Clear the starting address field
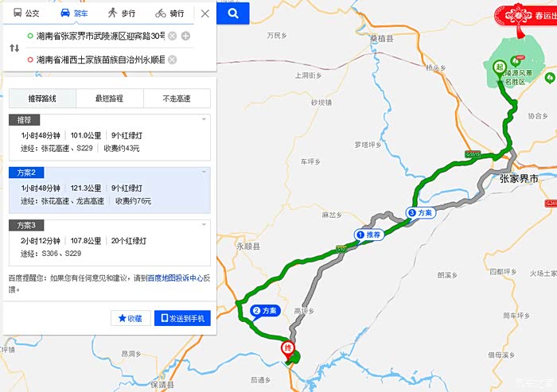Screen dimensions: 557x392 click(x=173, y=36)
